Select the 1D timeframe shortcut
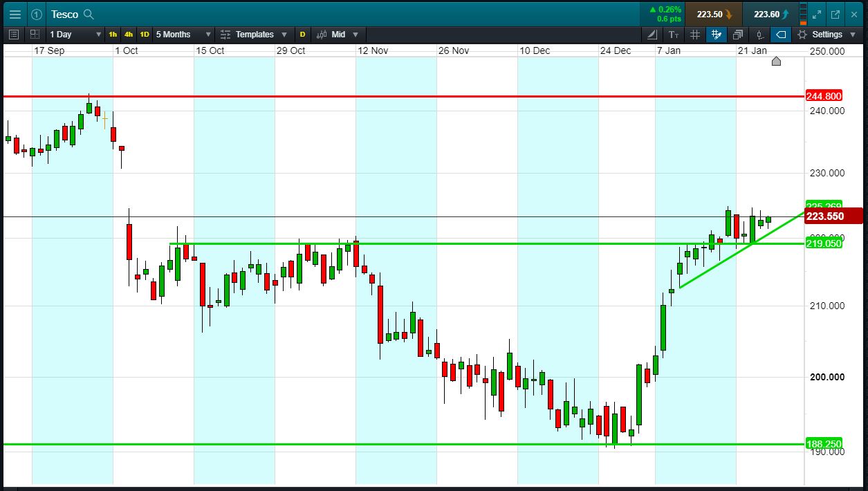The width and height of the screenshot is (868, 491). point(145,34)
